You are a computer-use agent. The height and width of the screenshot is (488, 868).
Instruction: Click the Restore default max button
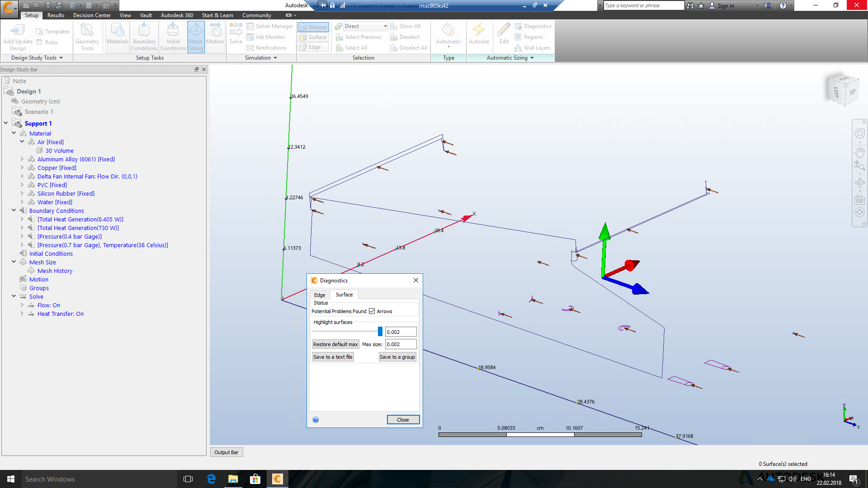tap(335, 344)
